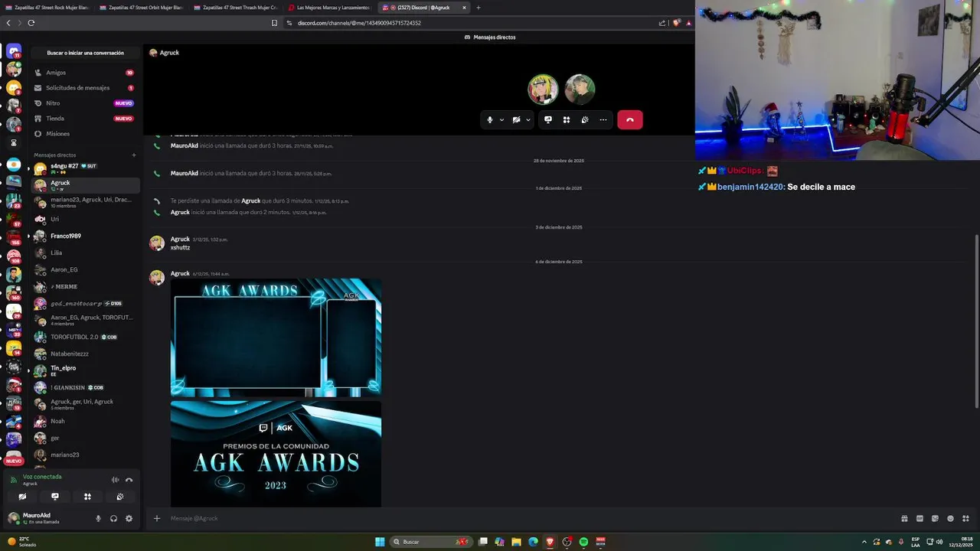Open Spotify from taskbar
This screenshot has width=980, height=551.
[x=583, y=542]
